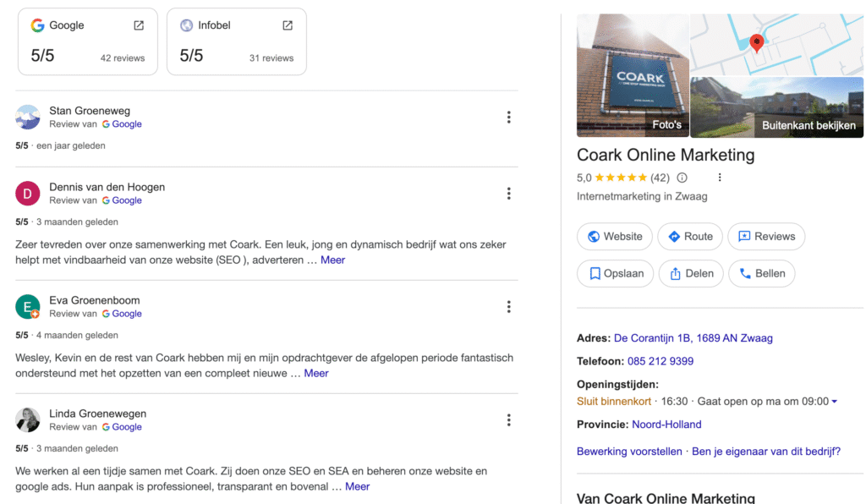Click the Route button
This screenshot has height=504, width=866.
coord(689,237)
